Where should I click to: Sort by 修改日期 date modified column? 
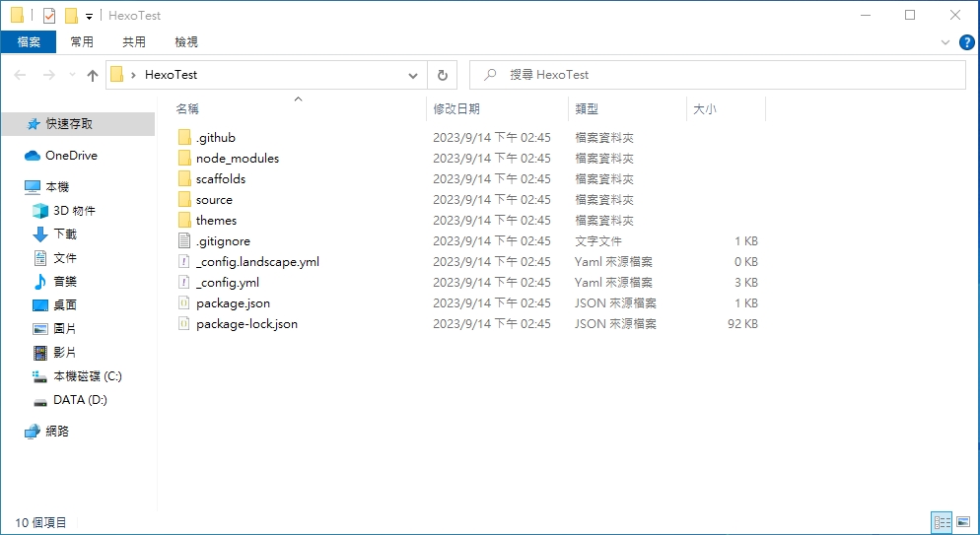[x=456, y=108]
